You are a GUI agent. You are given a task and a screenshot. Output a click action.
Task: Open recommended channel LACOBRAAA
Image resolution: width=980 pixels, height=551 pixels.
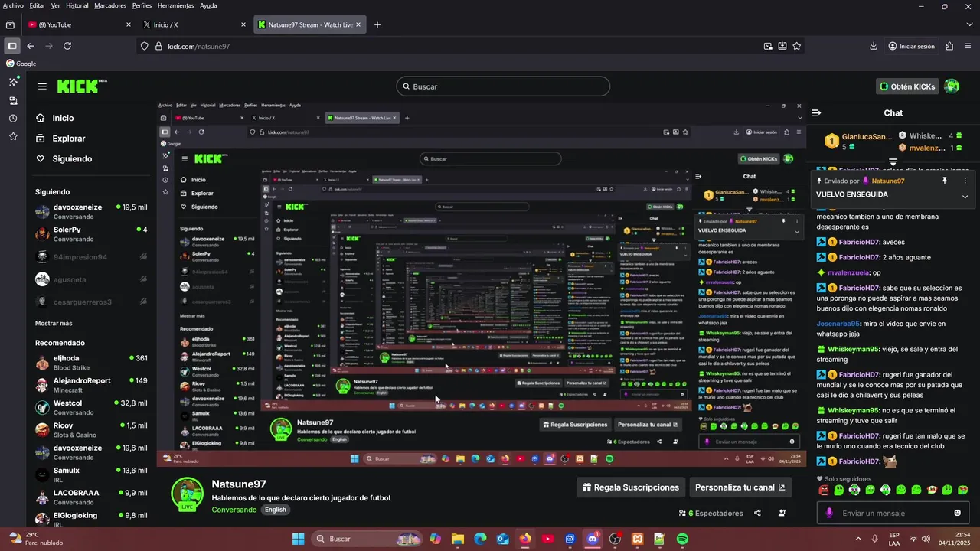tap(91, 497)
